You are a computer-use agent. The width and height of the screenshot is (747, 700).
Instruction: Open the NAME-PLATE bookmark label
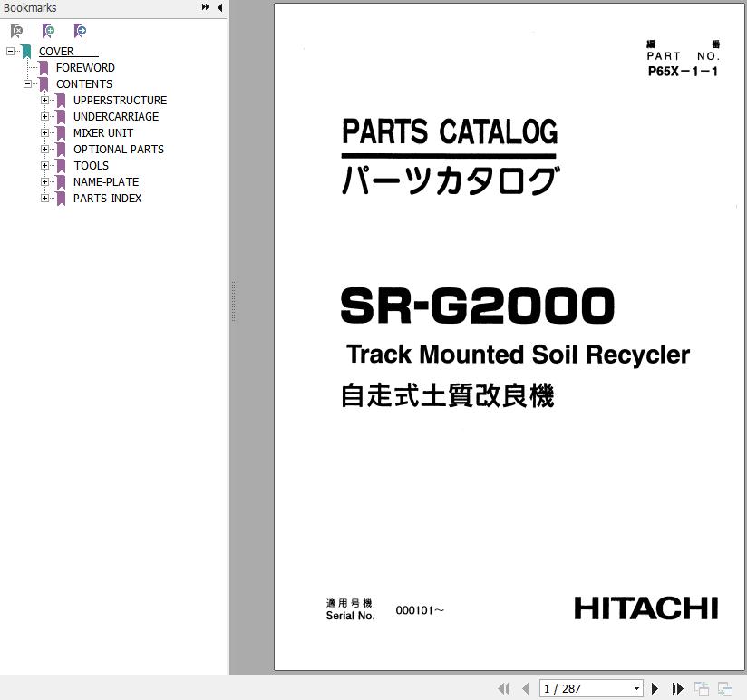coord(106,181)
